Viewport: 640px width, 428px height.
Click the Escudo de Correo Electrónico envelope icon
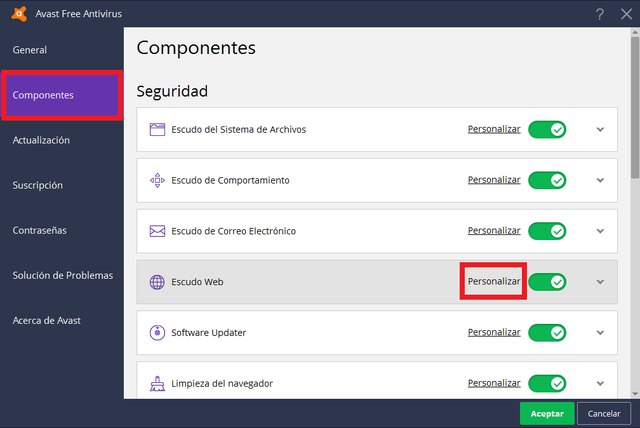point(157,231)
